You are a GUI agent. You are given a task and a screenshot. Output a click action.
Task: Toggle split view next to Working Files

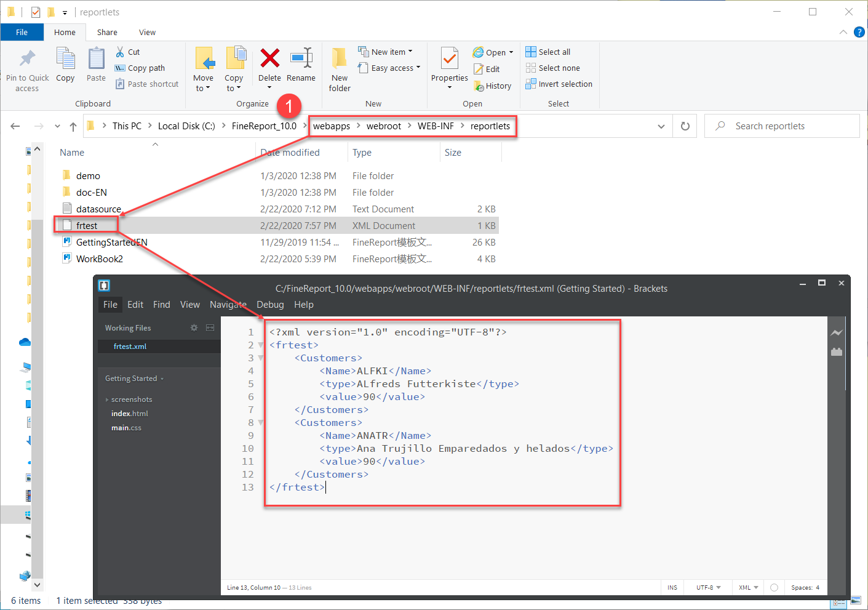[210, 327]
